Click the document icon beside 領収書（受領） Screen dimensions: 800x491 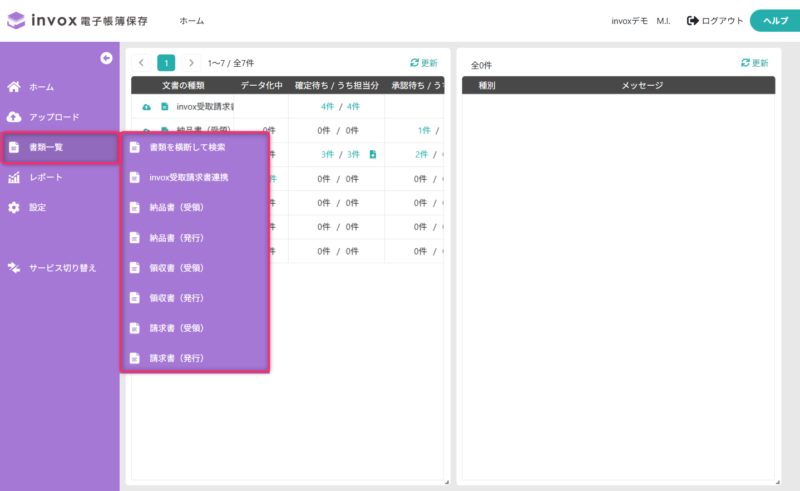click(135, 267)
